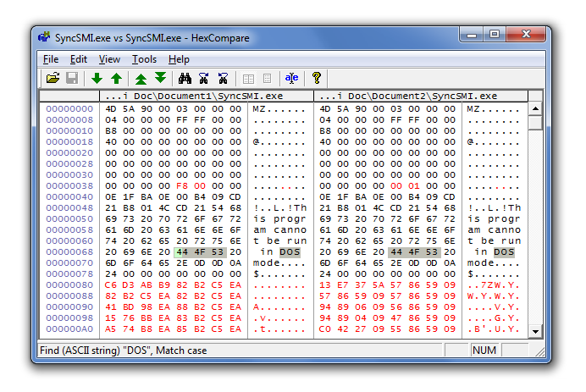Image resolution: width=586 pixels, height=392 pixels.
Task: Open help with the yellow question mark icon
Action: coord(317,78)
